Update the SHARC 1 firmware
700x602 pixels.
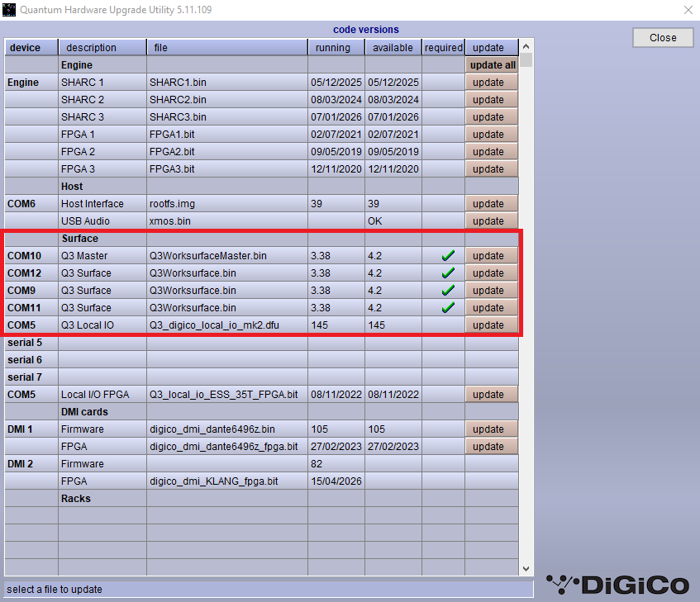[492, 83]
